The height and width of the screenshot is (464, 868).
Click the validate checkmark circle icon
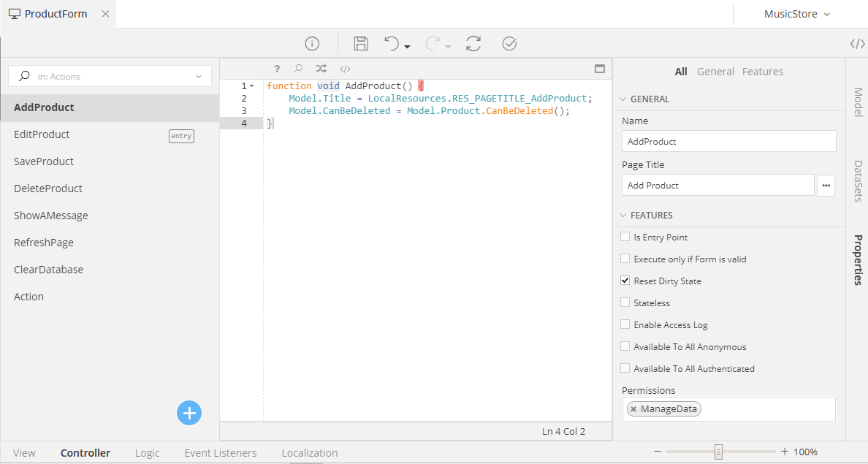509,44
